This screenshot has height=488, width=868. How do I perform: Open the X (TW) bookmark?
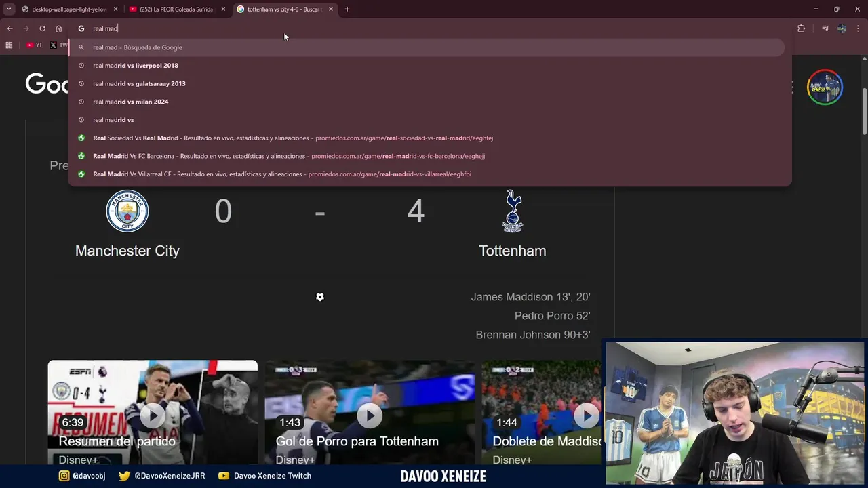pyautogui.click(x=58, y=45)
